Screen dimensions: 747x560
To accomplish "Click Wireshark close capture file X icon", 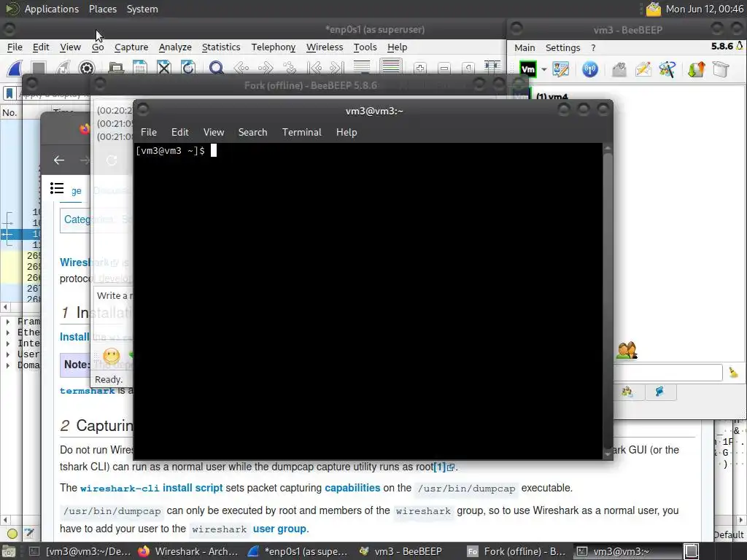I will click(164, 68).
